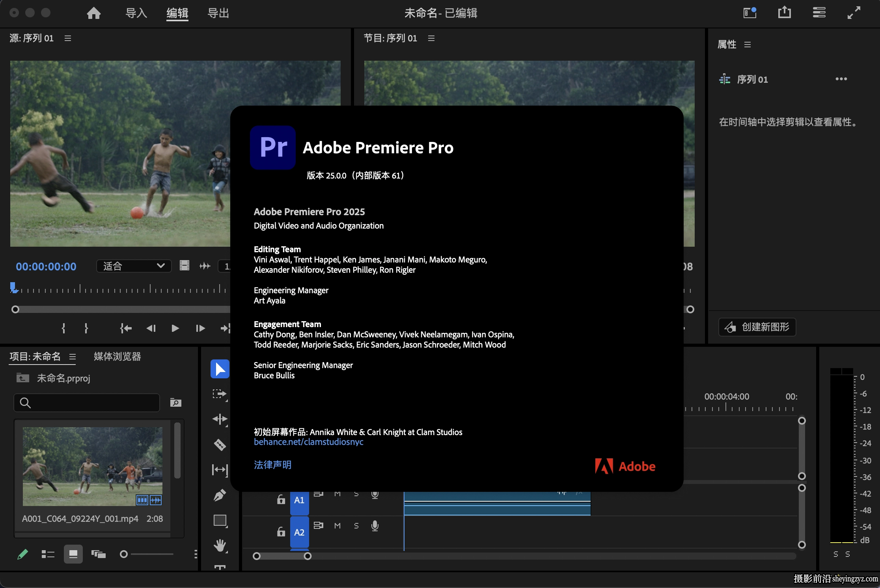Click the drag video only filmstrip icon
The image size is (880, 588).
coord(185,266)
